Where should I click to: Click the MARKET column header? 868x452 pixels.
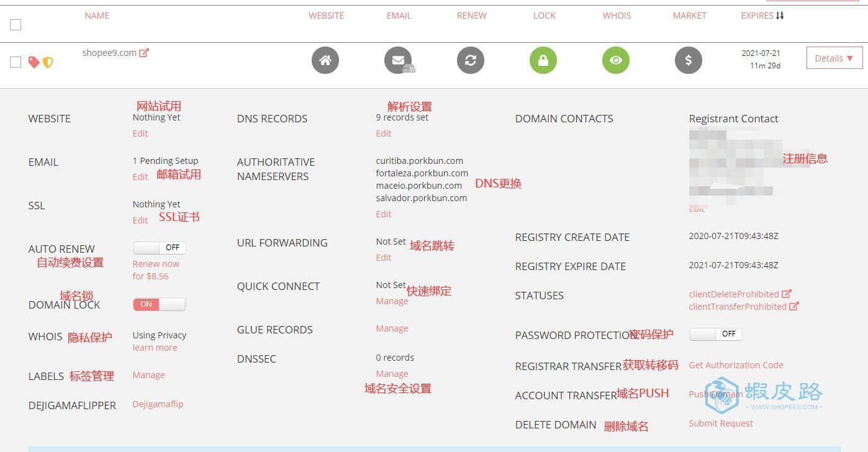point(689,16)
